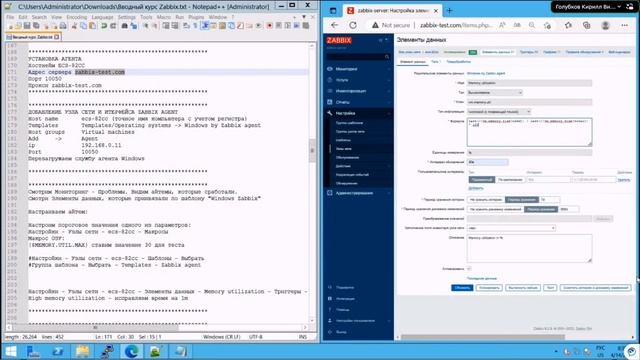
Task: Click the Save recorded macro icon
Action: coord(306,26)
